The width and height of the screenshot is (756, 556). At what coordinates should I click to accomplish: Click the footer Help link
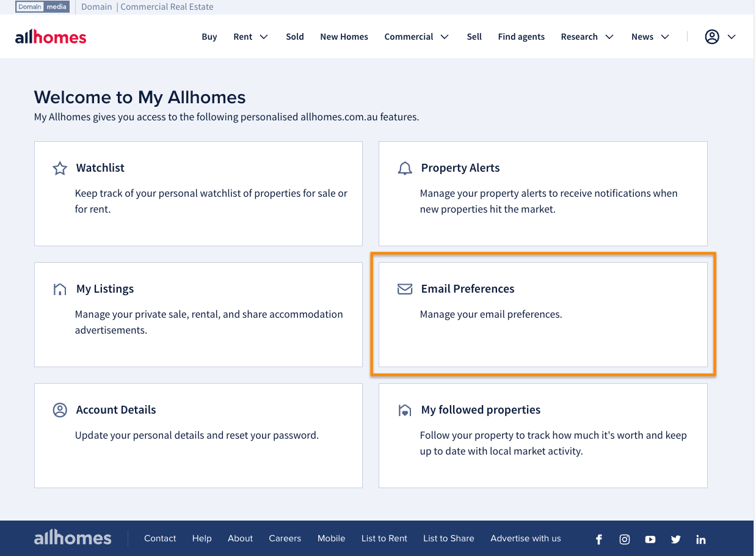coord(202,538)
